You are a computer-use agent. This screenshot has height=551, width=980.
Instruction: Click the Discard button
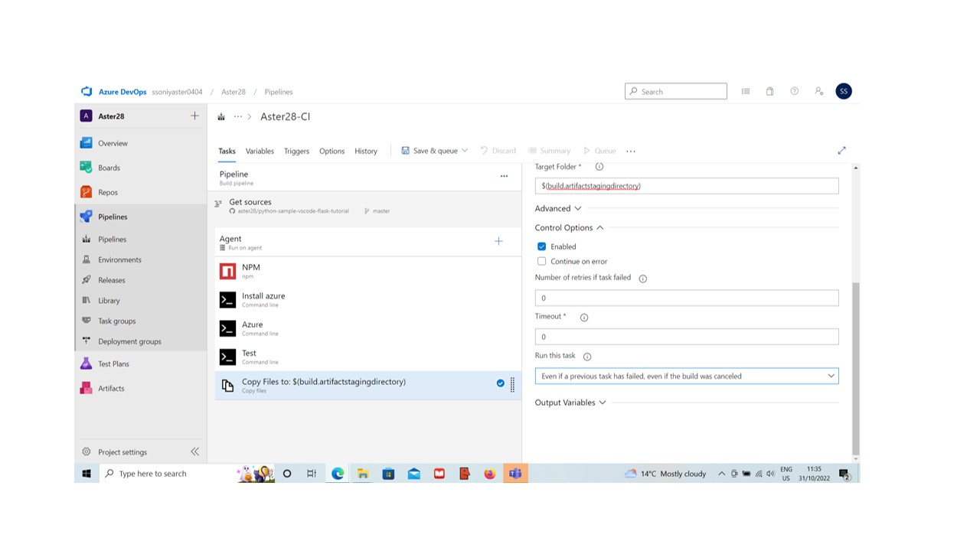click(498, 151)
